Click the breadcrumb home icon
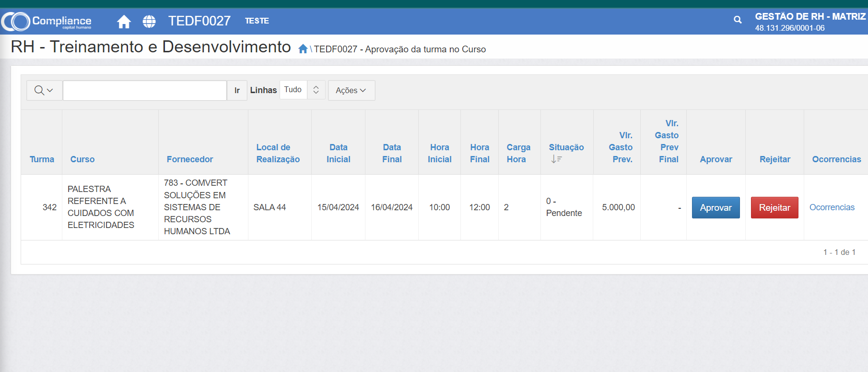 tap(303, 49)
